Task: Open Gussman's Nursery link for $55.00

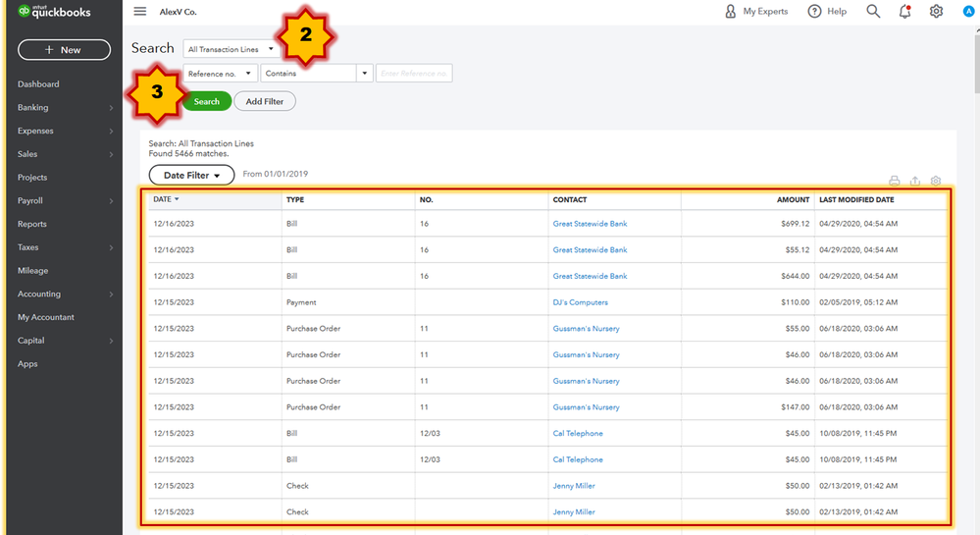Action: (x=587, y=329)
